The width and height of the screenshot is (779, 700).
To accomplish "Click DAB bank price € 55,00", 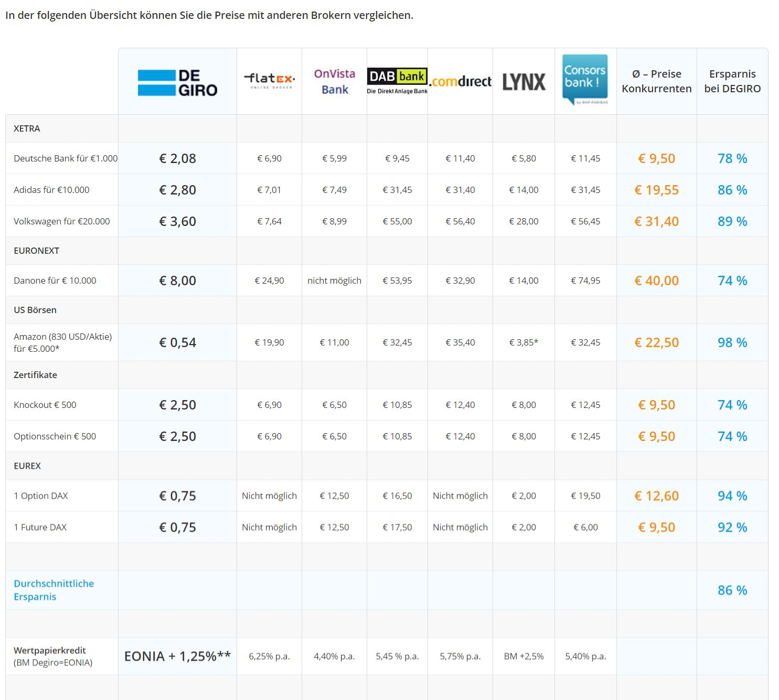I will (x=397, y=221).
